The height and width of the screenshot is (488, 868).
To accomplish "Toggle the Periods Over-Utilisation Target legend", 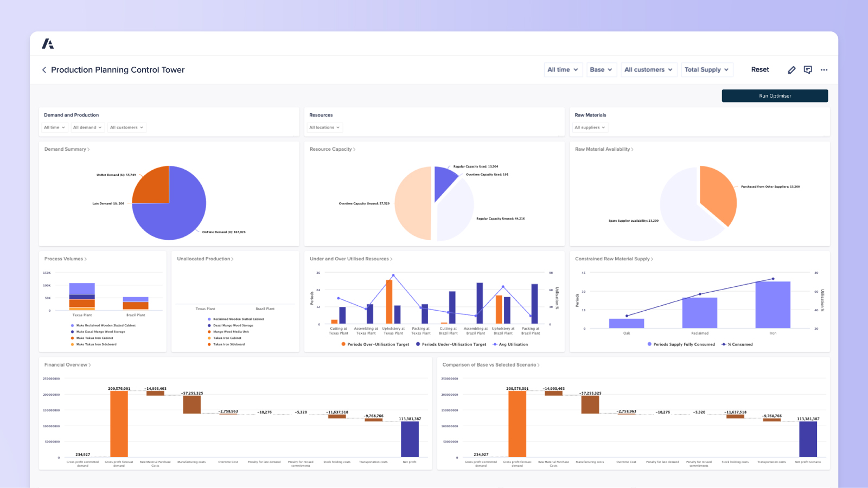I will tap(377, 344).
